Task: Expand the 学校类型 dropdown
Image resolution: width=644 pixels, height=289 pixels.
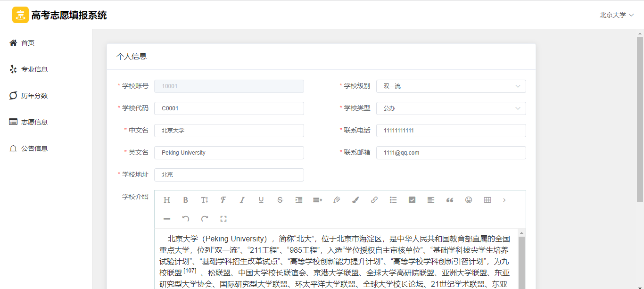Action: pyautogui.click(x=451, y=108)
